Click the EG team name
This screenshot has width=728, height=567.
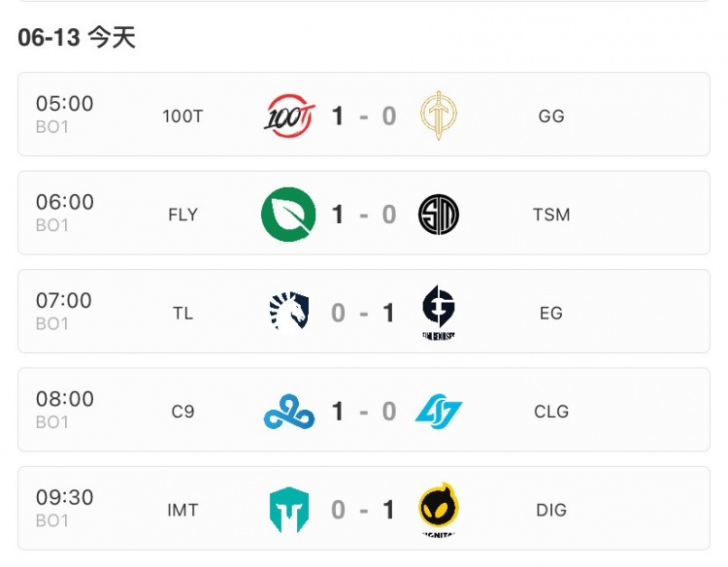point(550,313)
